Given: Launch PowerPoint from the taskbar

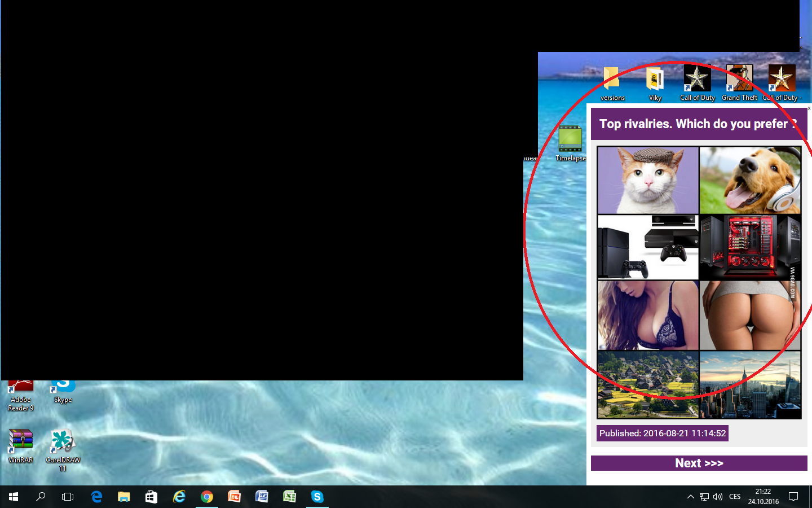Looking at the screenshot, I should pos(234,497).
